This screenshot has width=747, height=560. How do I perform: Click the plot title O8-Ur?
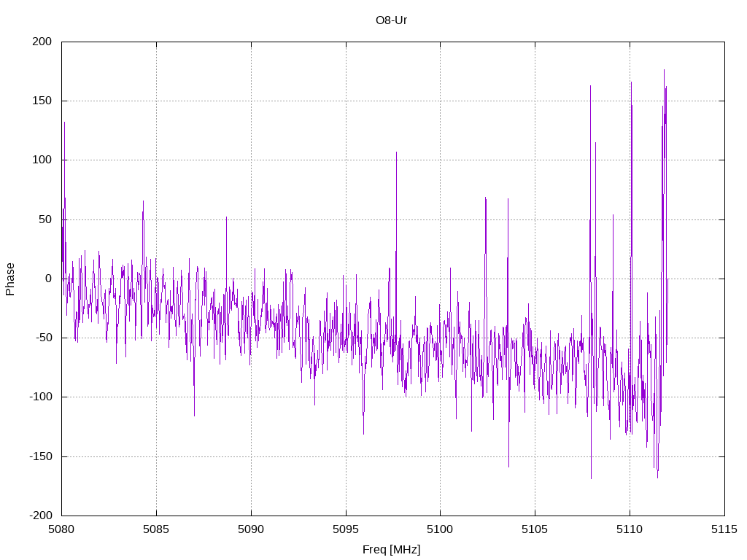(391, 20)
